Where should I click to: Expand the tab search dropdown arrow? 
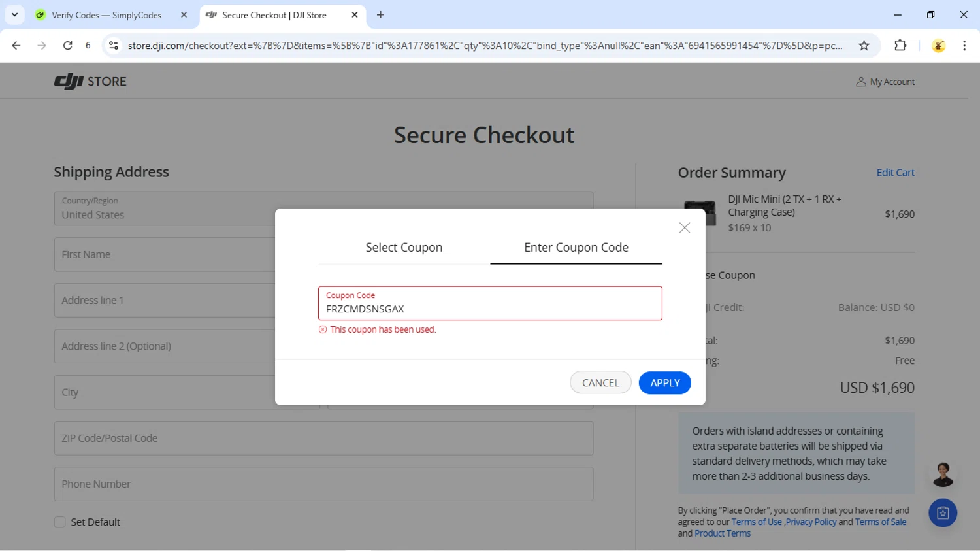pos(14,14)
